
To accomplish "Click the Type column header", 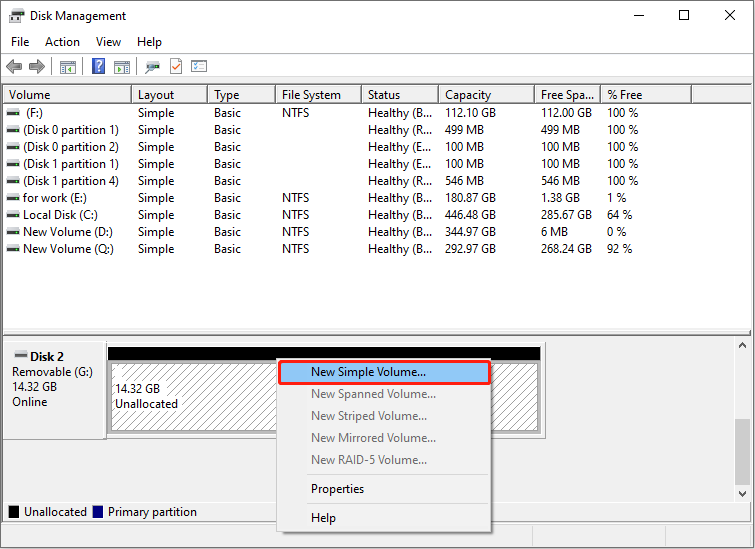I will (242, 95).
